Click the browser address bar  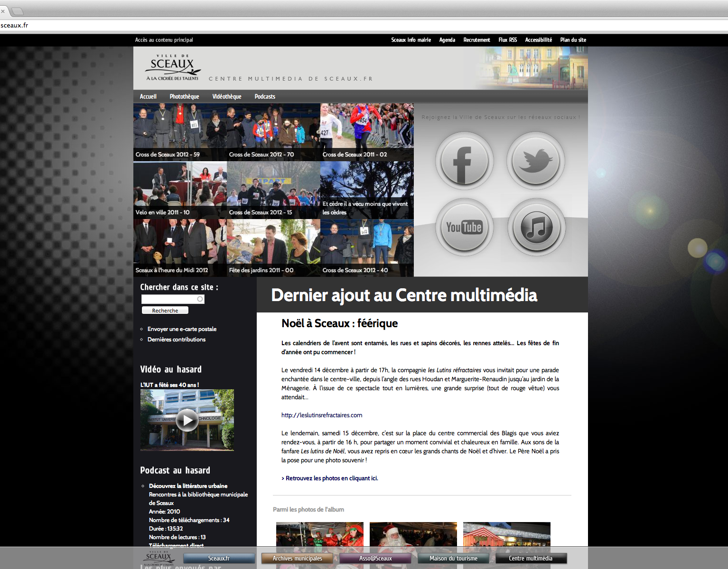coord(364,26)
